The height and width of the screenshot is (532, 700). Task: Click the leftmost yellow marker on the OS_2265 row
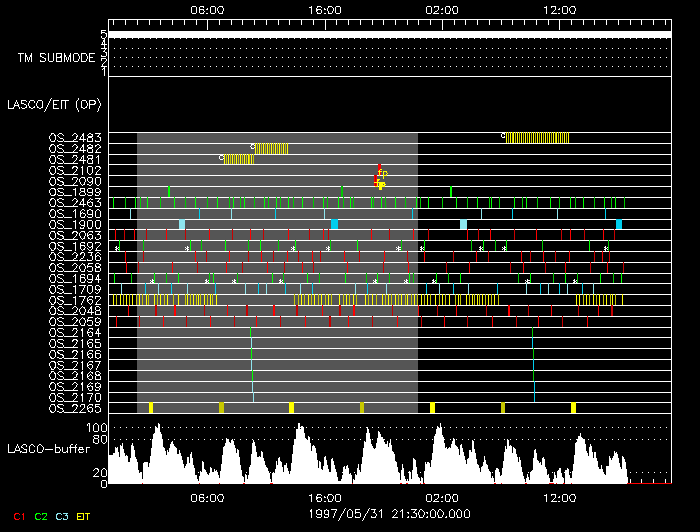[151, 408]
